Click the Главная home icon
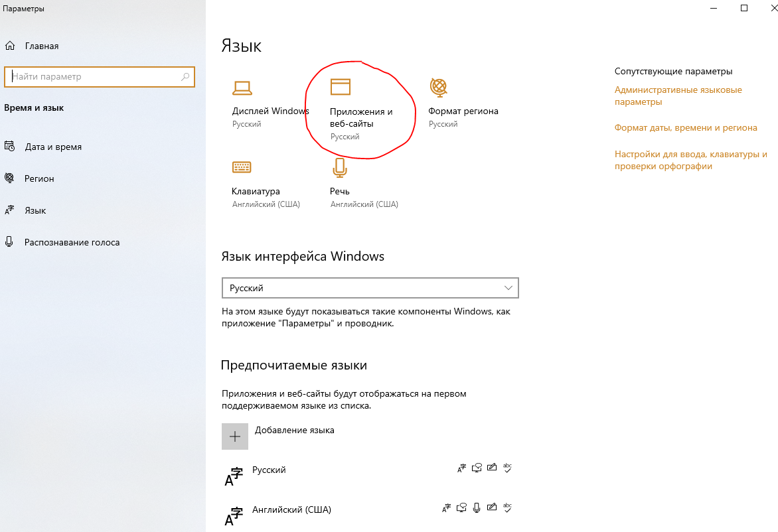 10,46
